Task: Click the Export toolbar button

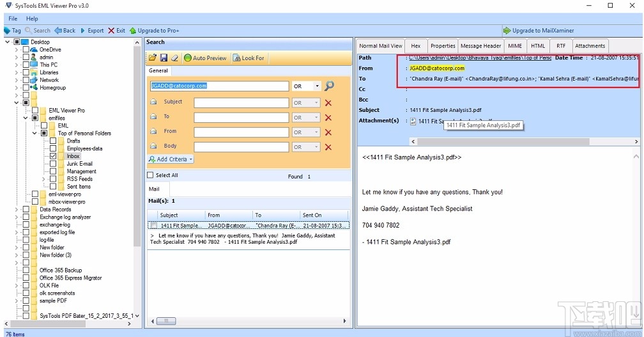Action: (92, 31)
